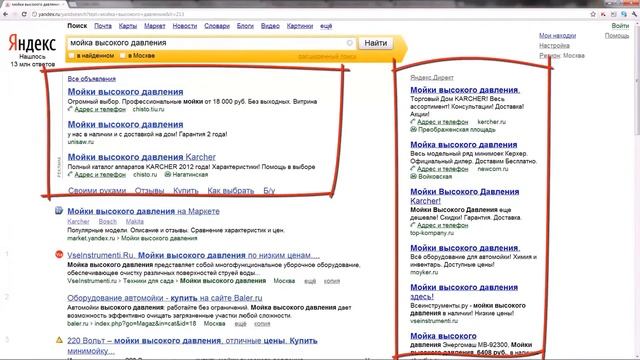
Task: Click the 'Как выбрать' suggestion
Action: click(231, 190)
